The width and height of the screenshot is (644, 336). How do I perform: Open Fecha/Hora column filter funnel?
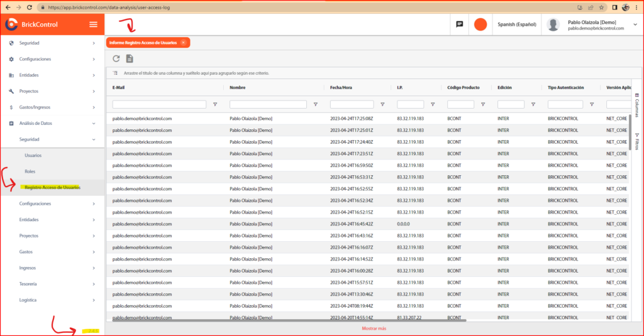pyautogui.click(x=382, y=105)
